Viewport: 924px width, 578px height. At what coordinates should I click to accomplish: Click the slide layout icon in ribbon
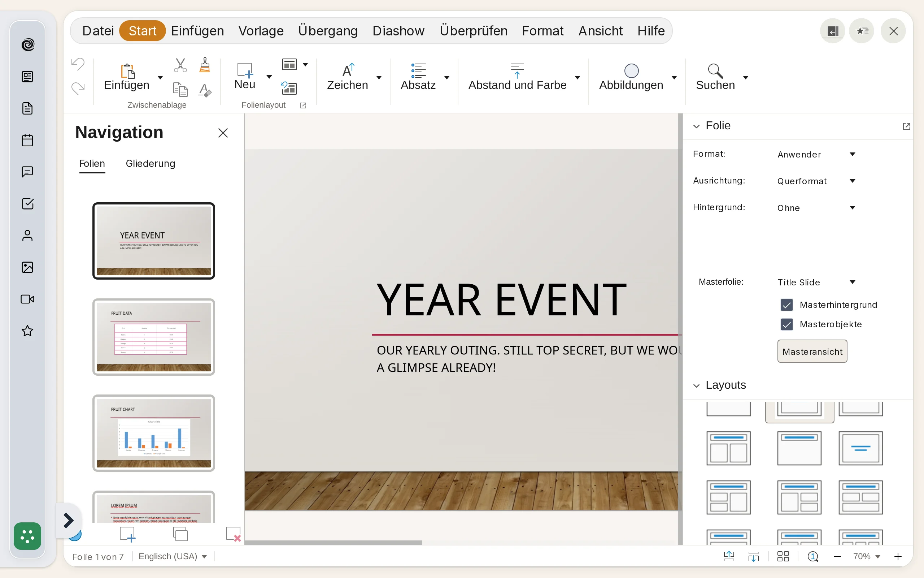pyautogui.click(x=289, y=64)
